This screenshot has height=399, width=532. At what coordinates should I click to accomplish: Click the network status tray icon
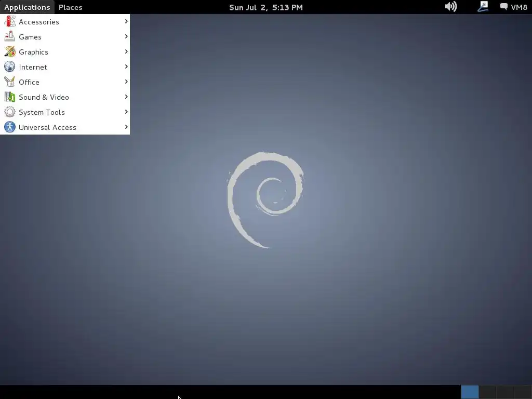pyautogui.click(x=483, y=7)
